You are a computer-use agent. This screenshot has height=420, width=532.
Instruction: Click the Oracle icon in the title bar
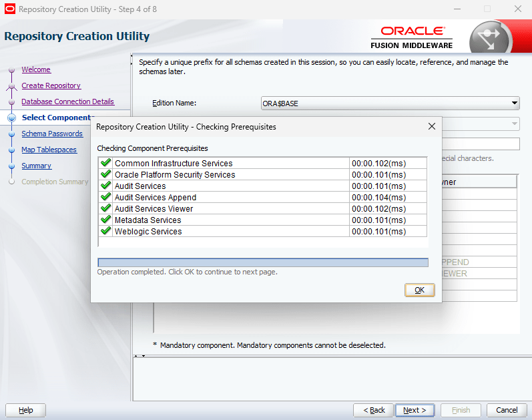click(x=10, y=9)
